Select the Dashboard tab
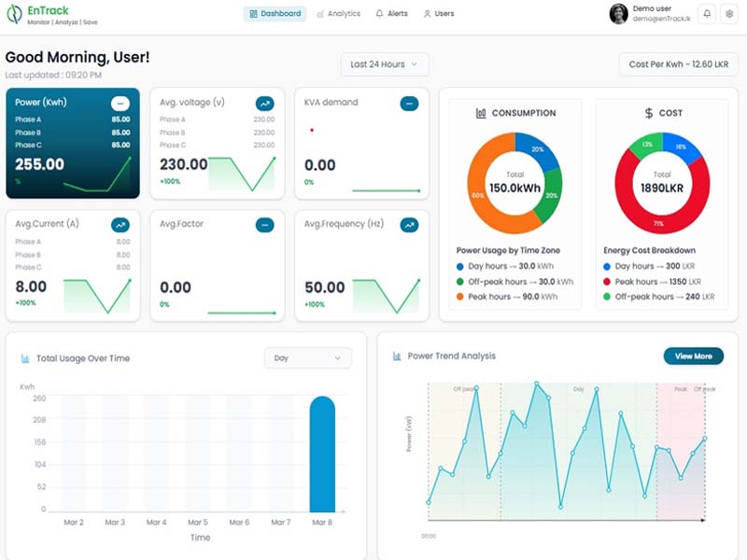 [275, 14]
